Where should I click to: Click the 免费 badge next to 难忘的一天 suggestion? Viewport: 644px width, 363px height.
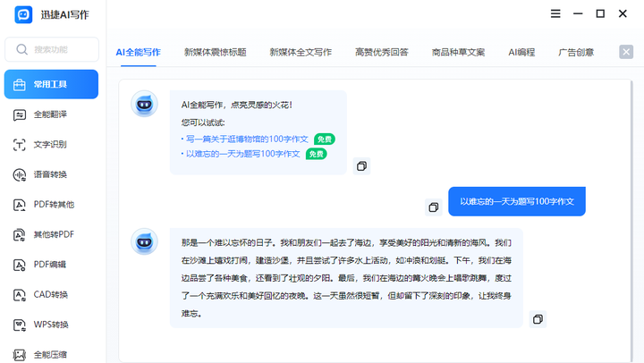click(317, 154)
